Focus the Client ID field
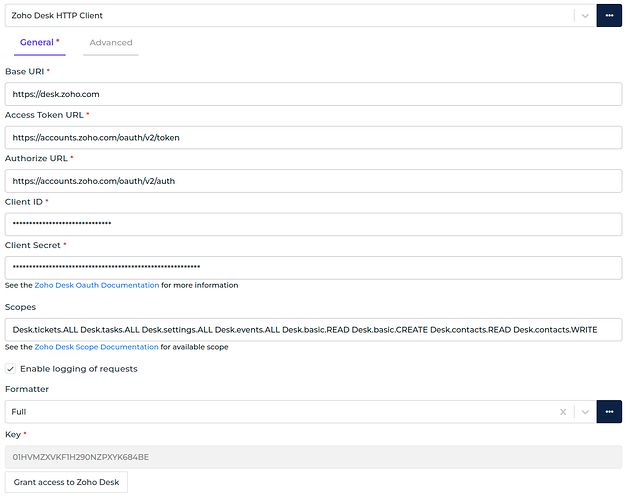 point(313,224)
